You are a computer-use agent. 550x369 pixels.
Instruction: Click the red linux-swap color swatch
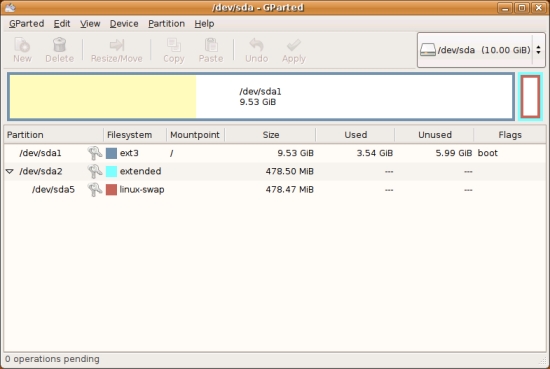(x=111, y=189)
